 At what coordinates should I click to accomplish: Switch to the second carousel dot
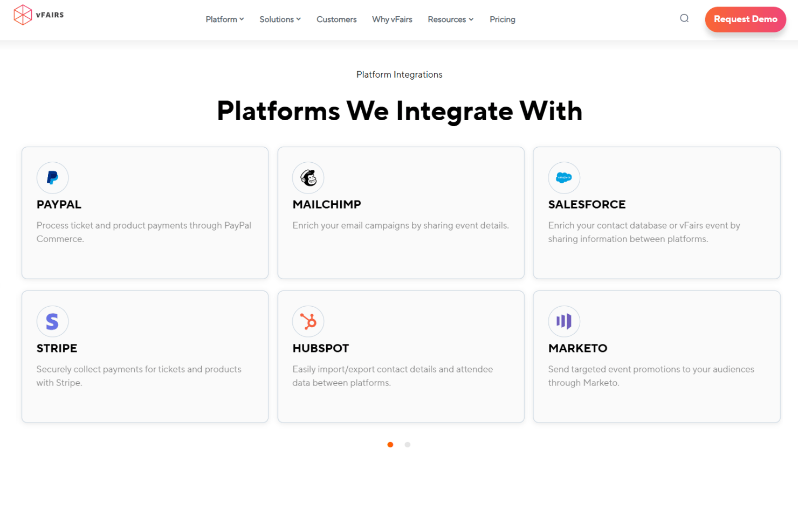tap(408, 445)
